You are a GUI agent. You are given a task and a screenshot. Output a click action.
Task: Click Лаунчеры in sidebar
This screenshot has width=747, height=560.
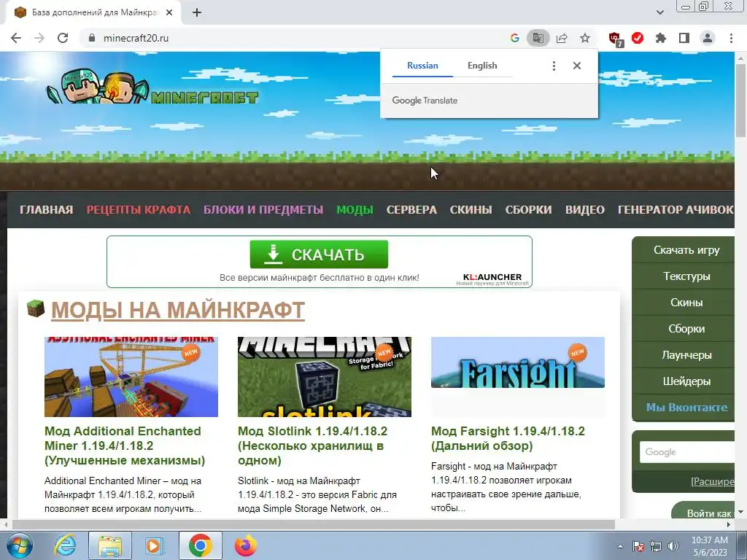tap(686, 355)
